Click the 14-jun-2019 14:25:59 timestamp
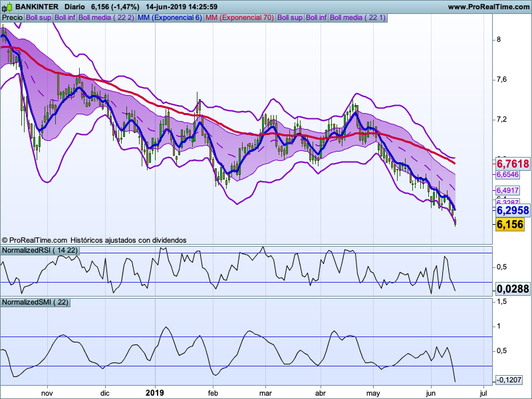Viewport: 532px width, 399px height. [x=182, y=7]
